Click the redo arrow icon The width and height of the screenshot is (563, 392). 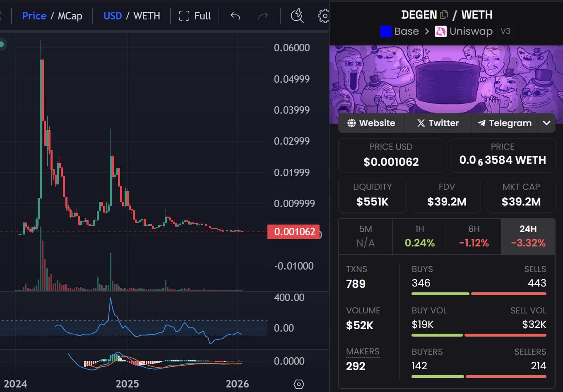pos(263,16)
